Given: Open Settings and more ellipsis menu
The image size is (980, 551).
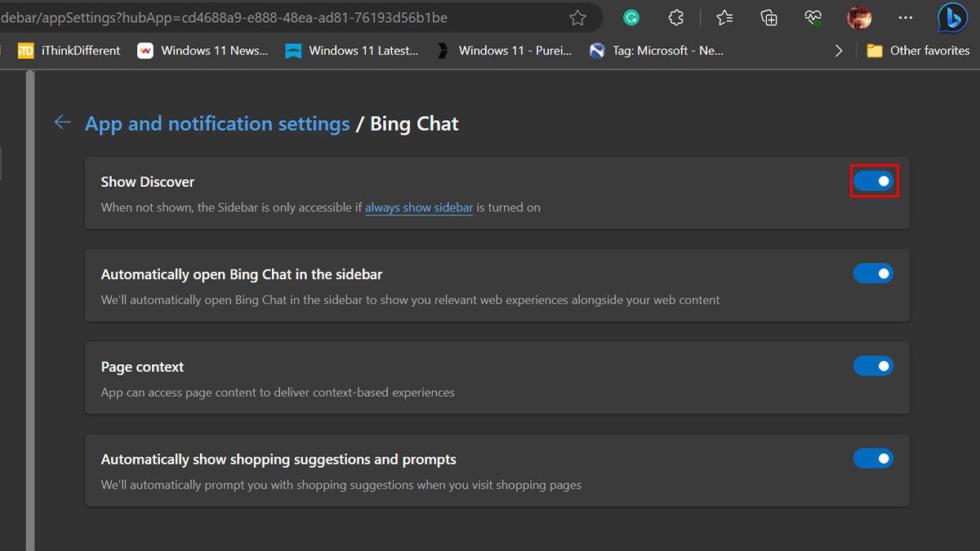Looking at the screenshot, I should click(x=905, y=17).
